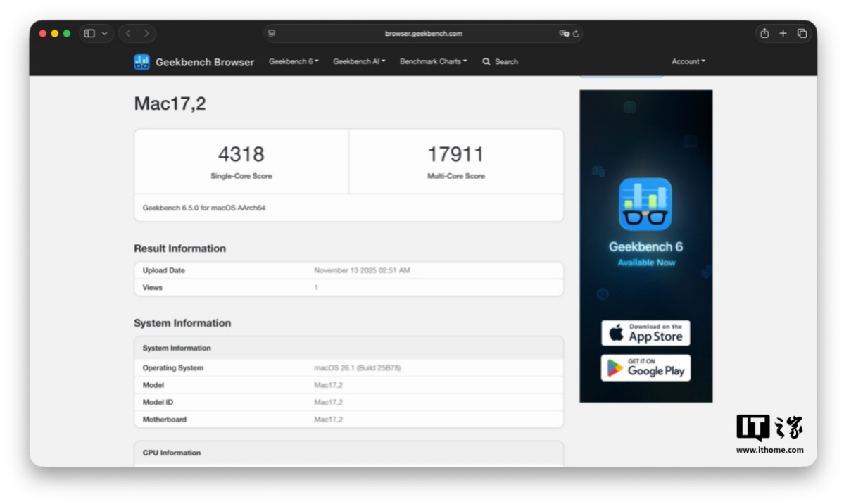Open the Benchmark Charts dropdown
The height and width of the screenshot is (504, 844).
(433, 62)
